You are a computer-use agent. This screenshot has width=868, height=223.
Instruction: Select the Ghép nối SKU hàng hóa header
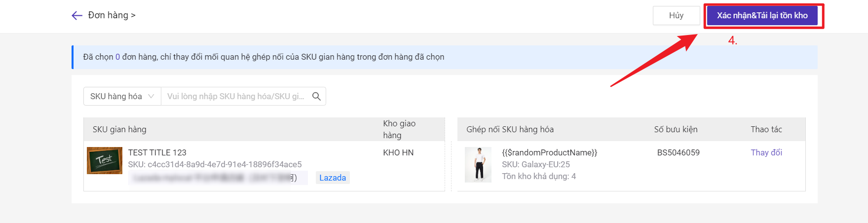tap(510, 129)
